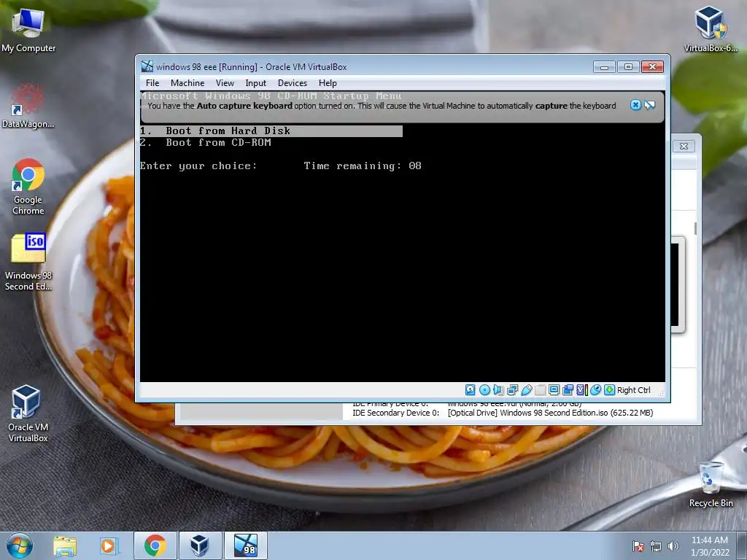The height and width of the screenshot is (560, 747).
Task: Close the background VirtualBox Manager window
Action: click(684, 146)
